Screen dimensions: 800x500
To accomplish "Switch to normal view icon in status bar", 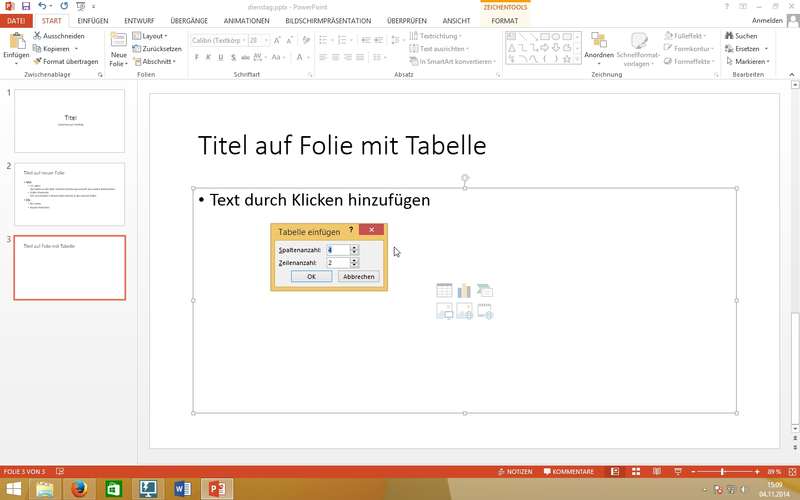I will (615, 471).
